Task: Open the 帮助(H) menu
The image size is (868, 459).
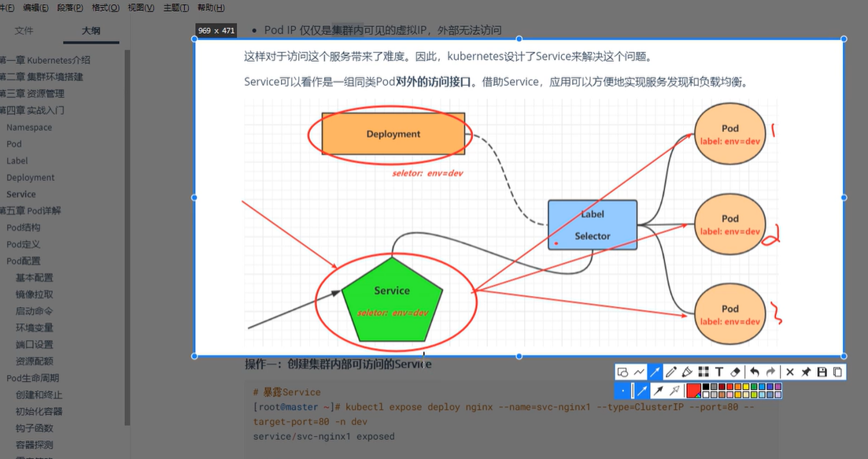Action: 211,8
